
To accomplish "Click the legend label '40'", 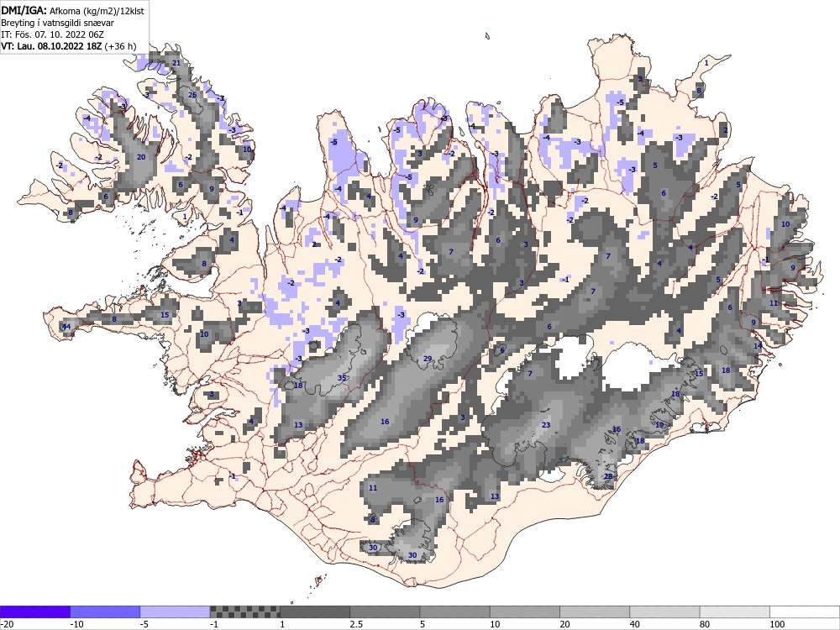I will click(x=635, y=624).
